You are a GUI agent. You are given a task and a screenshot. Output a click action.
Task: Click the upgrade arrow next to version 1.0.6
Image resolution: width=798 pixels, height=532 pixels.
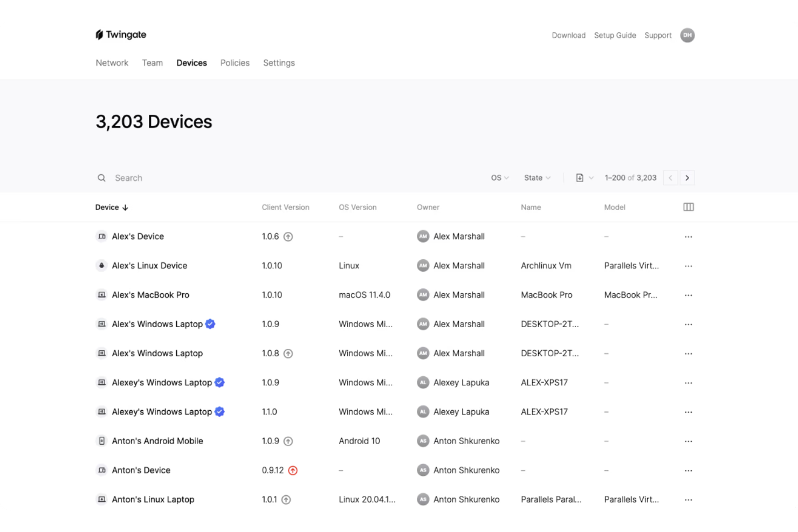coord(288,236)
